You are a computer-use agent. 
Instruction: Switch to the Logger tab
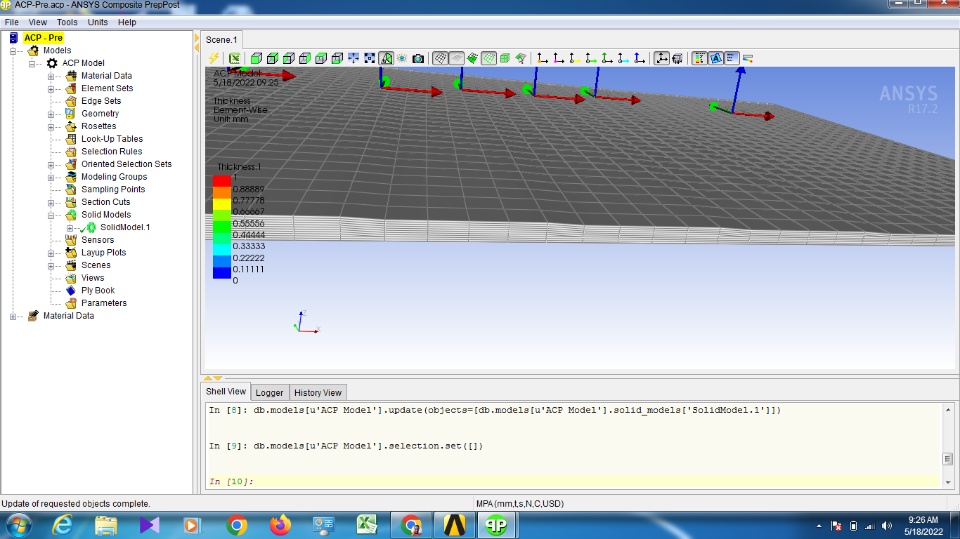pyautogui.click(x=269, y=393)
